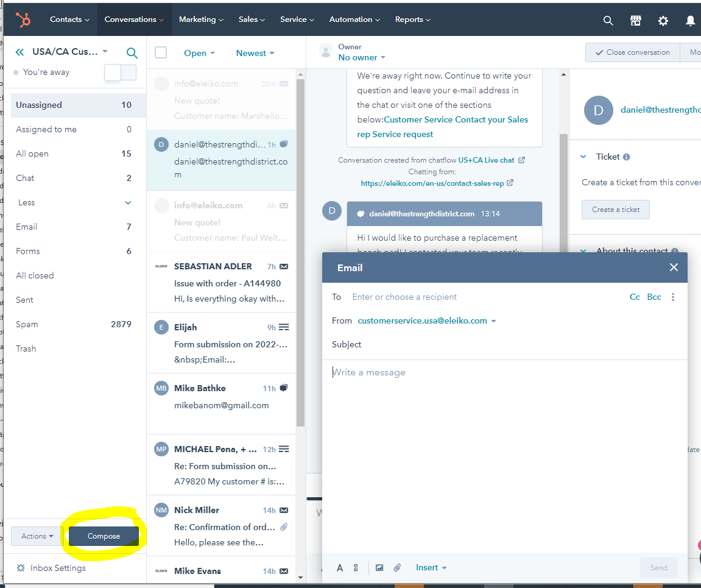This screenshot has height=588, width=701.
Task: Open the Insert dropdown in email composer
Action: (x=431, y=568)
